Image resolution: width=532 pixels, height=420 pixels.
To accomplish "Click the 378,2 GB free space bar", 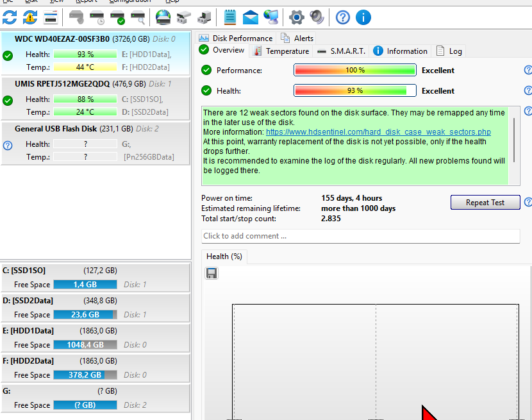I will tap(85, 375).
